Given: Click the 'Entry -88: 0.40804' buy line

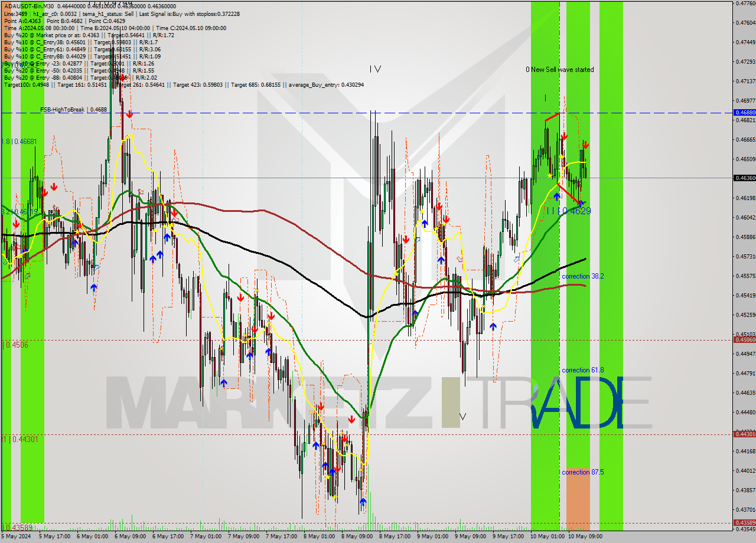Looking at the screenshot, I should tap(80, 77).
